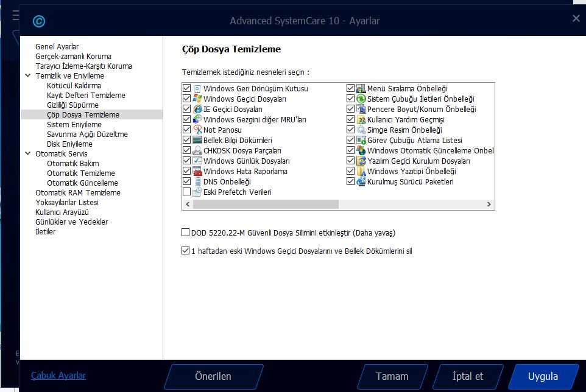The image size is (586, 392).
Task: Uncheck the Windows Yazıtipi Önbelleği checkbox
Action: coord(350,171)
